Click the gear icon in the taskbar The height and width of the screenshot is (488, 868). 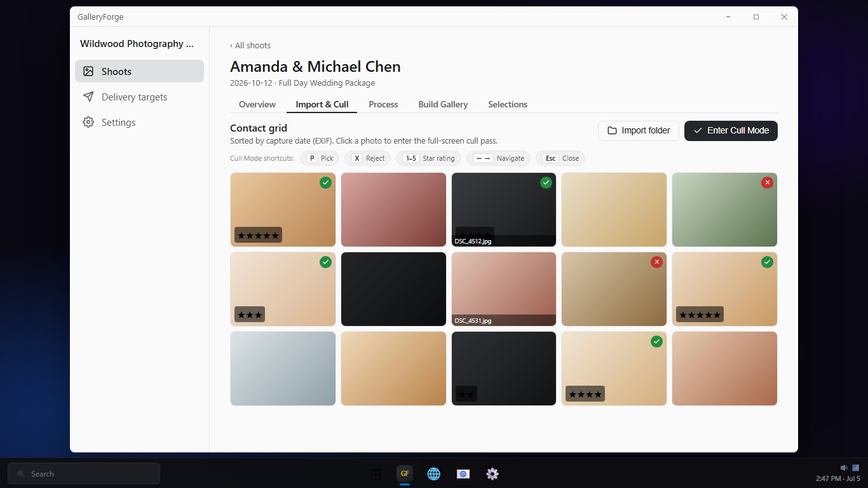pos(492,473)
